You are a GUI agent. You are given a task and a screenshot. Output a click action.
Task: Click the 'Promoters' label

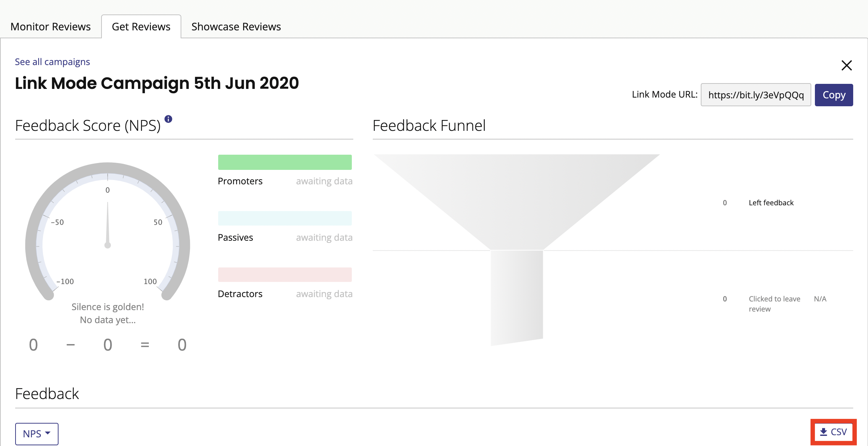tap(240, 181)
